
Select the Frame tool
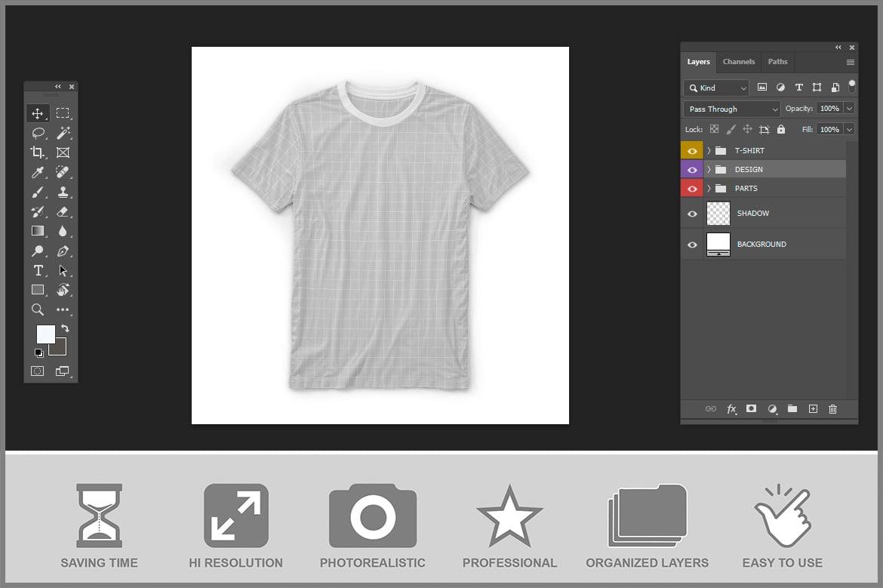pos(63,152)
